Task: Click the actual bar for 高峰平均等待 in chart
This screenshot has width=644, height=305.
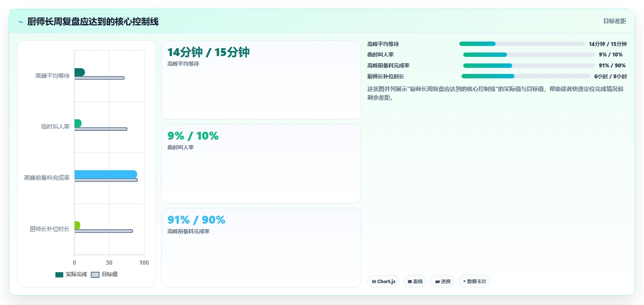Action: (x=80, y=72)
